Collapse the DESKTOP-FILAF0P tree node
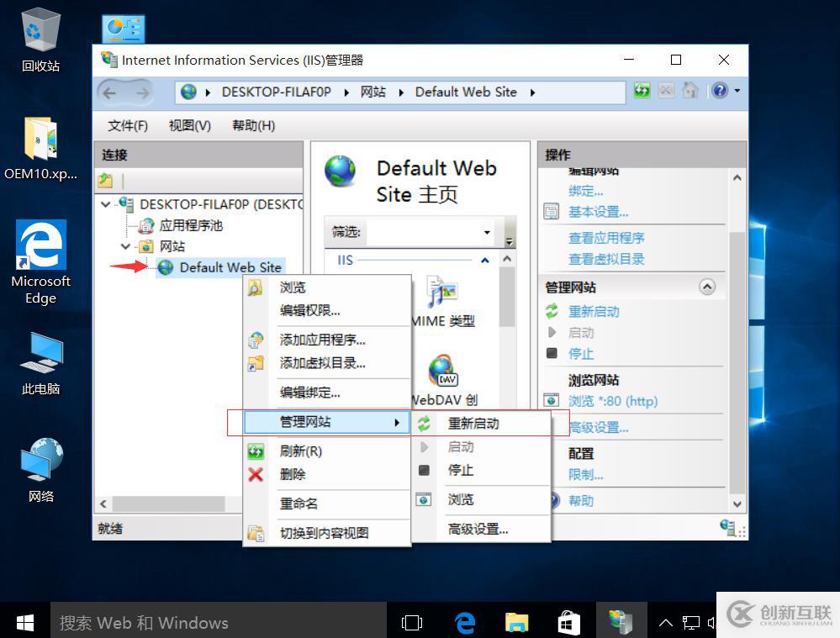Image resolution: width=840 pixels, height=638 pixels. click(106, 204)
